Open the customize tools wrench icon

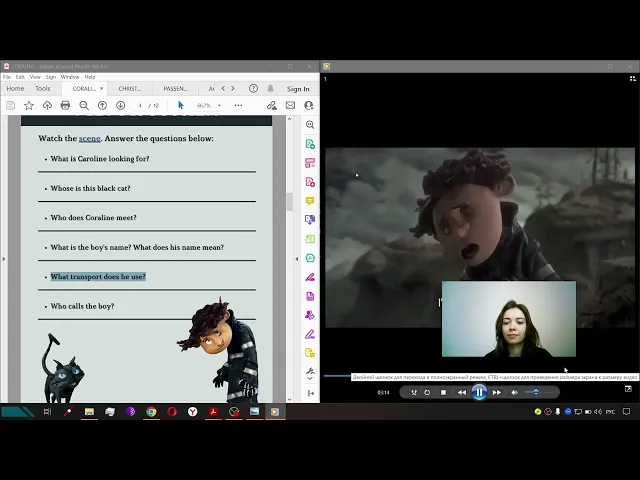[310, 372]
